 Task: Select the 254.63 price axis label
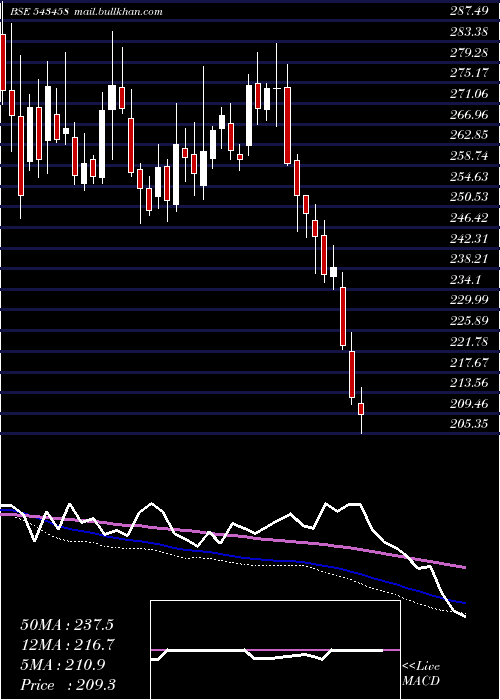click(469, 176)
